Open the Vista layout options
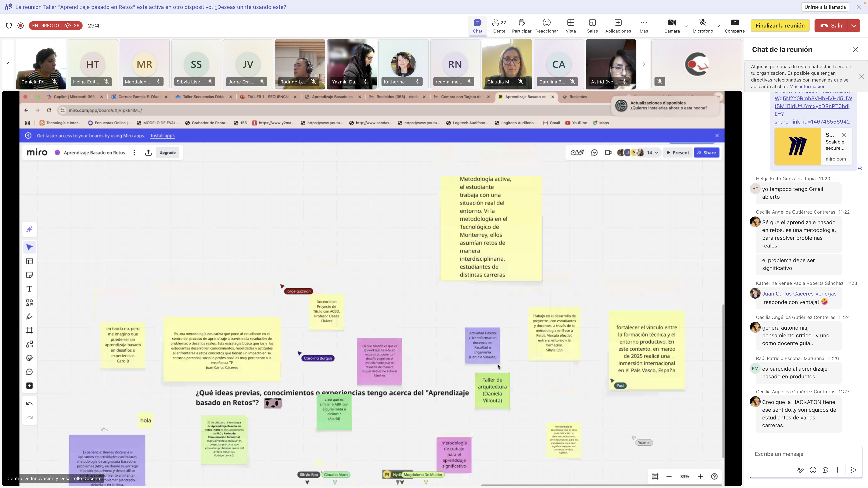The width and height of the screenshot is (868, 488). (570, 26)
